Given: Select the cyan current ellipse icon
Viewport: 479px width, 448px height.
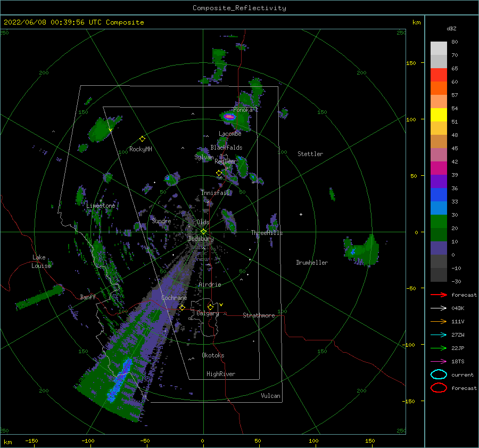Looking at the screenshot, I should pyautogui.click(x=439, y=374).
